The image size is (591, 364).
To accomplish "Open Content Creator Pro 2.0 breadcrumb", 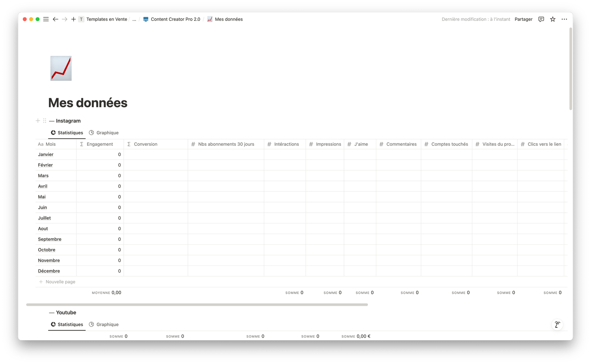I will click(x=175, y=19).
